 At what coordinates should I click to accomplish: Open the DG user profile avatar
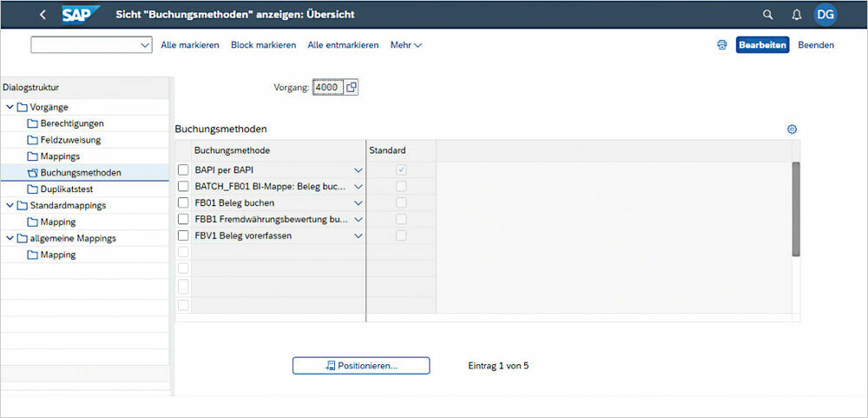pos(825,15)
